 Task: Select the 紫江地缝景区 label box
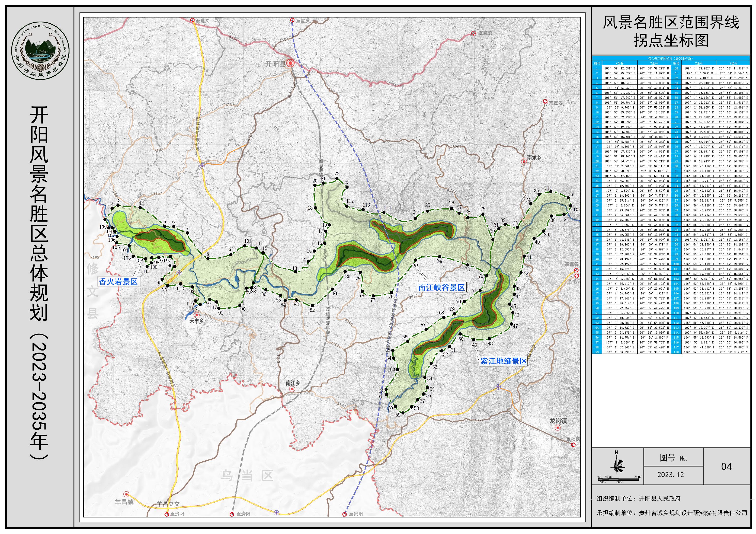(503, 361)
